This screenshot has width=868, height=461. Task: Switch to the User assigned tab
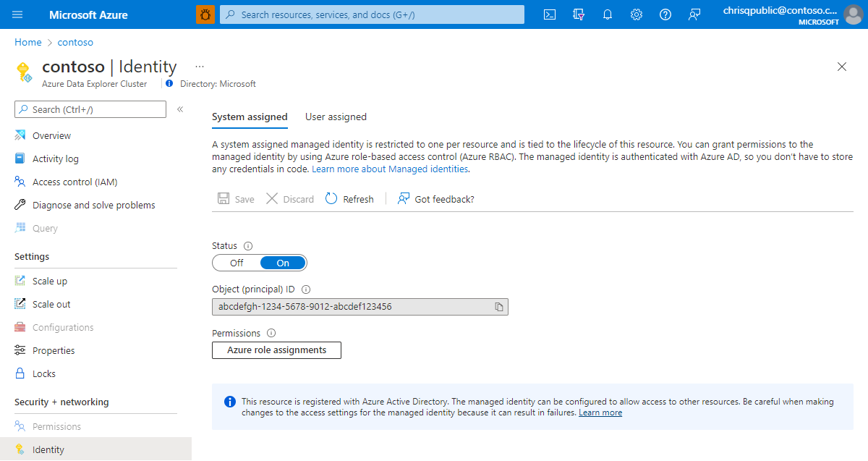336,117
